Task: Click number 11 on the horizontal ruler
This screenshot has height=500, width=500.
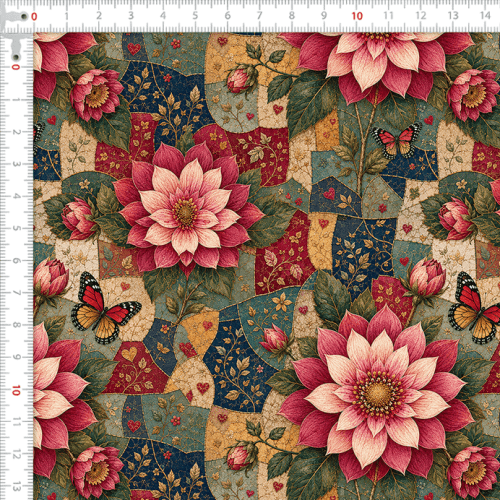Action: pyautogui.click(x=388, y=16)
